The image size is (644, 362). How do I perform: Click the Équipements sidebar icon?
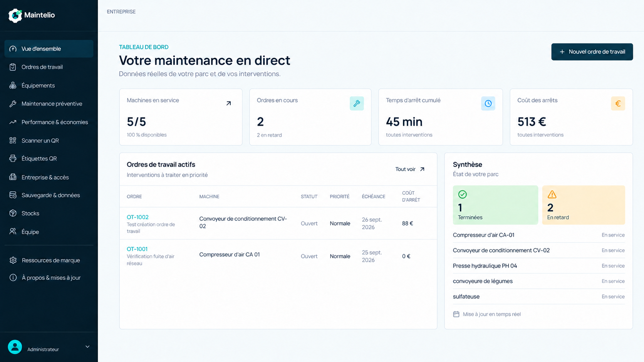pyautogui.click(x=13, y=85)
